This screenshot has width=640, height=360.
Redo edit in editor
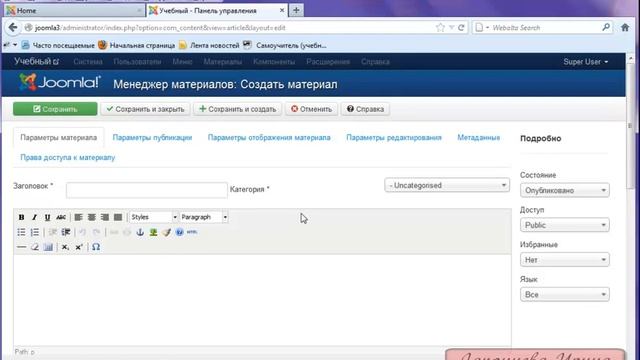[96, 232]
